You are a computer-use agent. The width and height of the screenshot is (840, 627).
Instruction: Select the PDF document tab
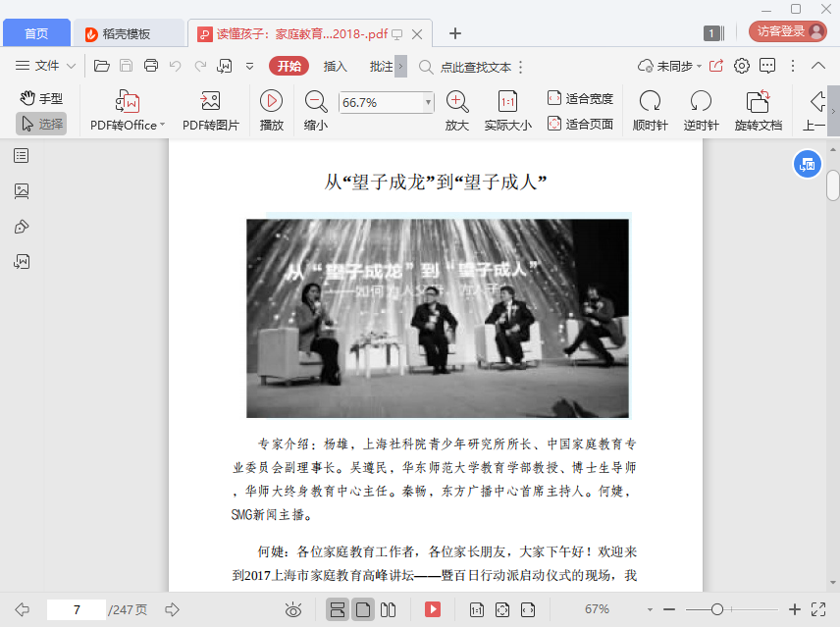[310, 33]
